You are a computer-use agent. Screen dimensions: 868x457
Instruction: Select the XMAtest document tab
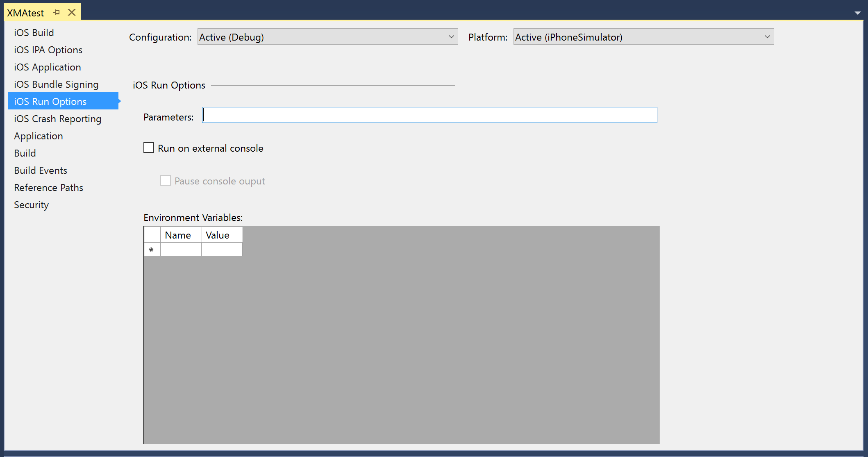coord(25,13)
